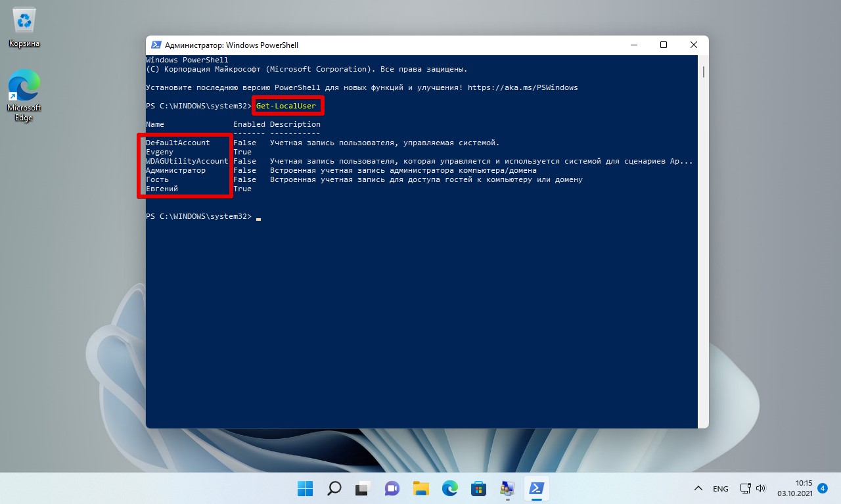Click the Microsoft copyright line
Image resolution: width=841 pixels, height=504 pixels.
[307, 69]
